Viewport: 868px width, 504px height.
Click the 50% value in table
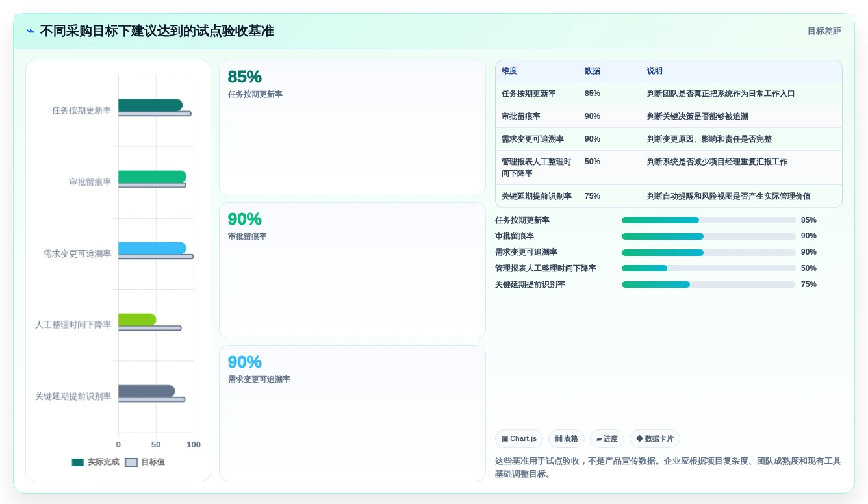coord(593,162)
